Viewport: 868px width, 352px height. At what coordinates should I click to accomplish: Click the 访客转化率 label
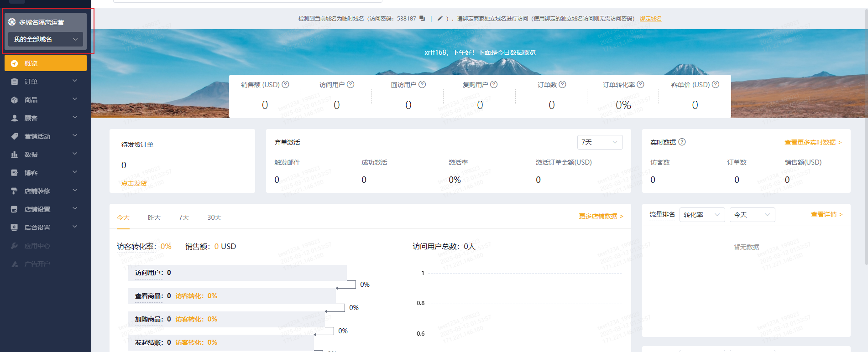pos(136,247)
